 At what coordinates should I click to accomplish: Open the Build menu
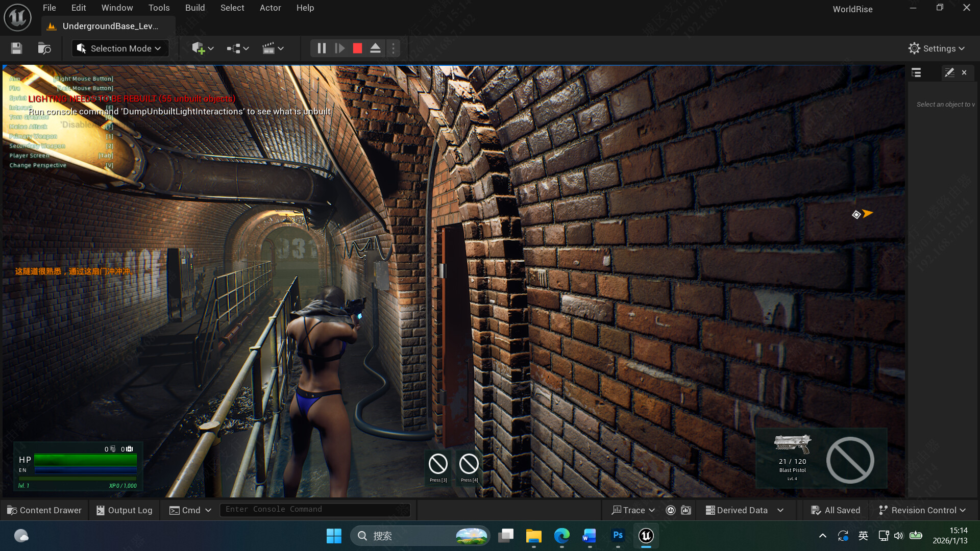[x=194, y=8]
